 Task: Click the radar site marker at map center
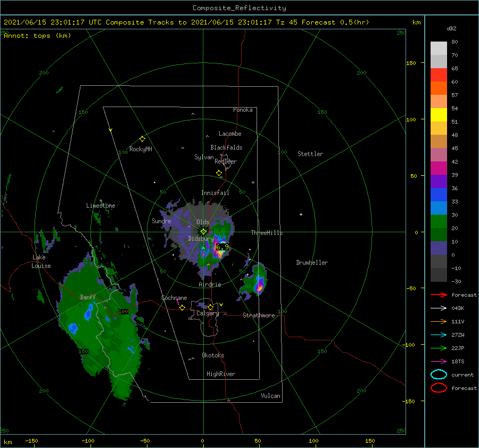pos(203,232)
